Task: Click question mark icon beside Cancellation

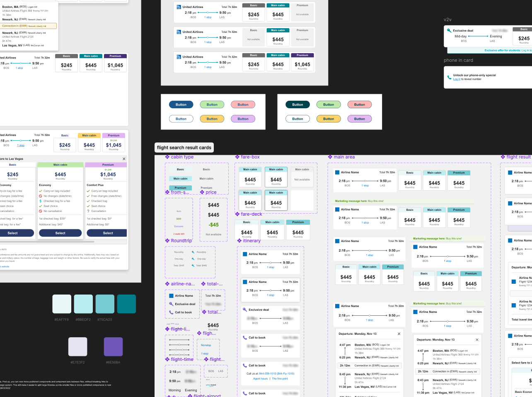Action: [88, 211]
